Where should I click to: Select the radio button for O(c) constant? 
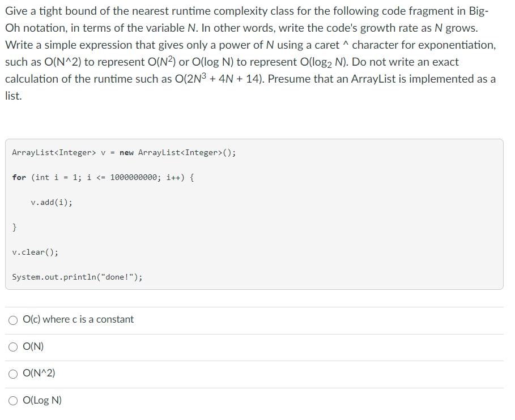click(x=13, y=320)
